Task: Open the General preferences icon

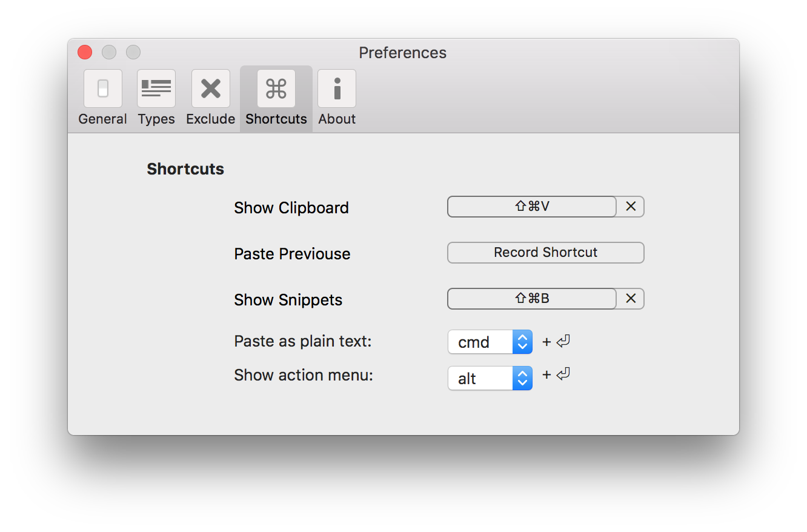Action: (103, 88)
